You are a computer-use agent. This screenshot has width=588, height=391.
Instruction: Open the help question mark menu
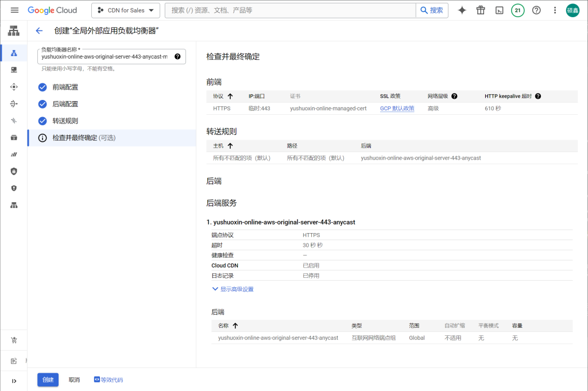click(x=536, y=10)
